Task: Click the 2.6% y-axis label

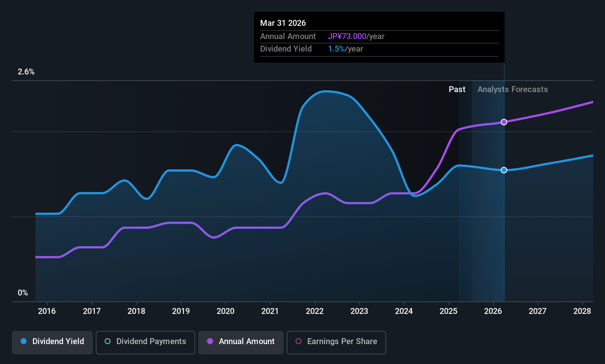Action: [26, 72]
